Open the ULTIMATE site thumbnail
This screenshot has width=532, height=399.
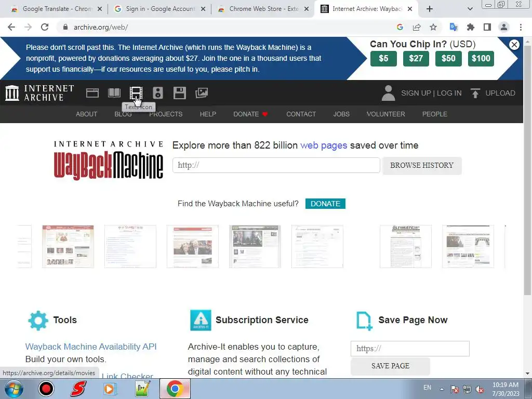click(x=406, y=246)
